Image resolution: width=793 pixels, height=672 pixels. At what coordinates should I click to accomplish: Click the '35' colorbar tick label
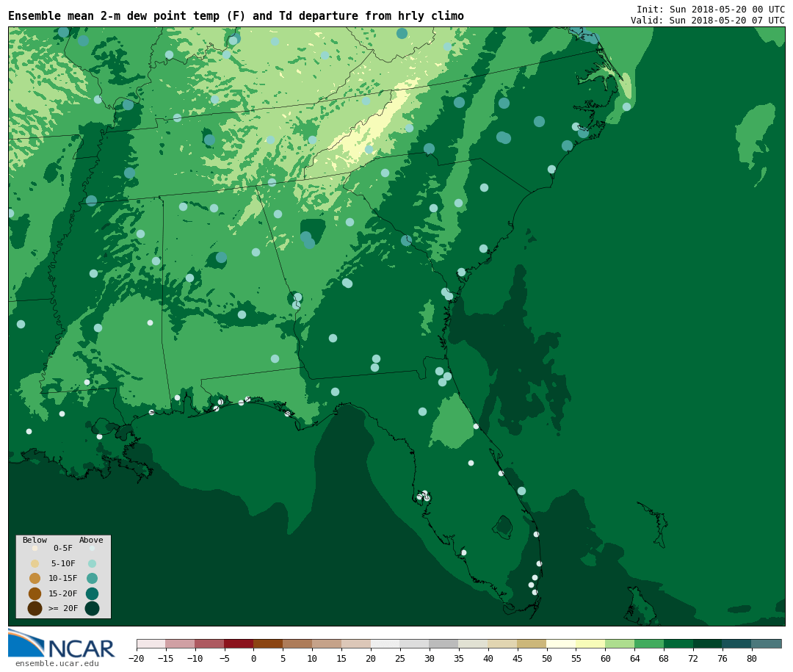point(459,658)
